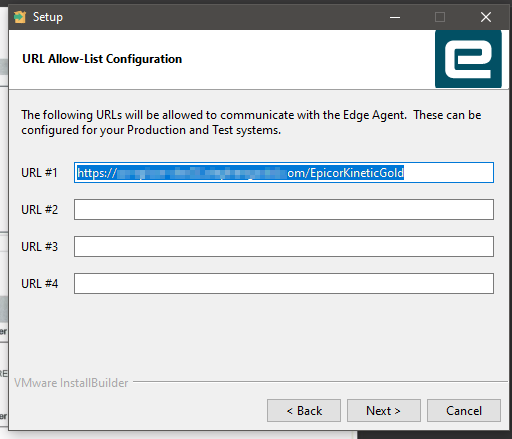512x439 pixels.
Task: Click the URL #1 label
Action: 39,173
